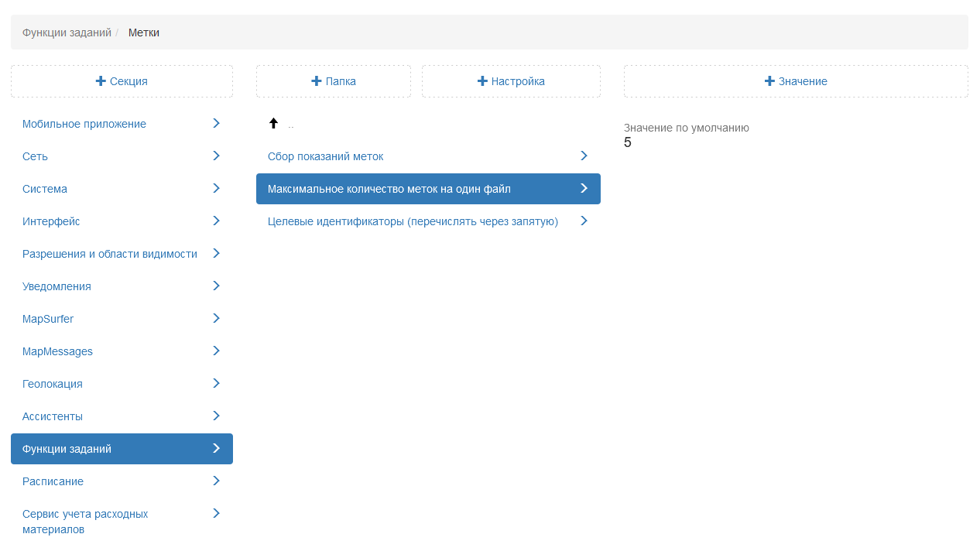This screenshot has height=551, width=980.
Task: Open Интерфейс section
Action: (122, 221)
